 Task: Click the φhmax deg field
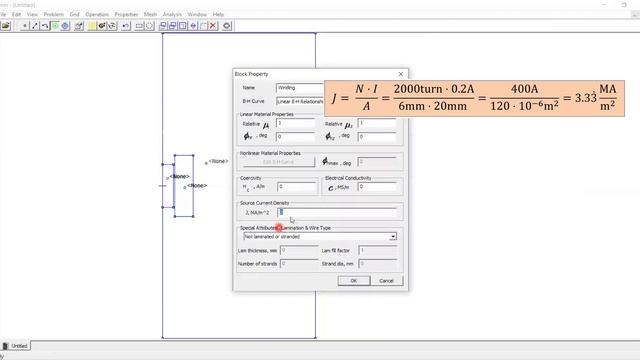pyautogui.click(x=377, y=162)
